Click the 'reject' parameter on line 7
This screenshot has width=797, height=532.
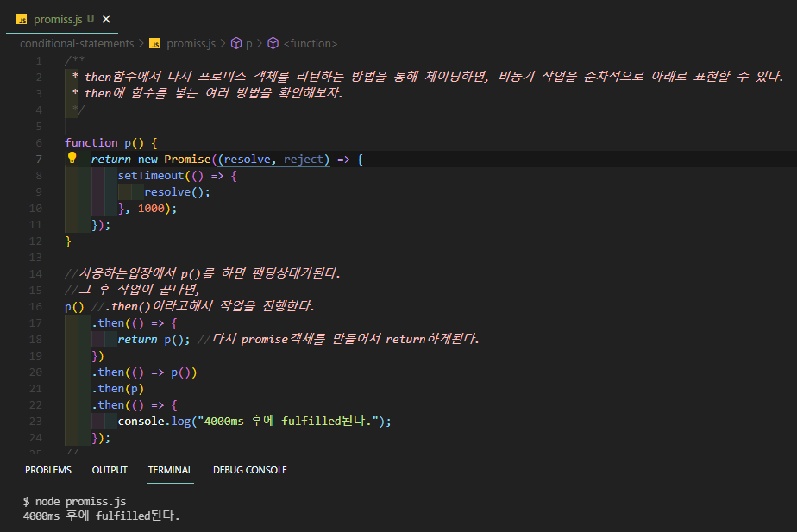pyautogui.click(x=304, y=159)
